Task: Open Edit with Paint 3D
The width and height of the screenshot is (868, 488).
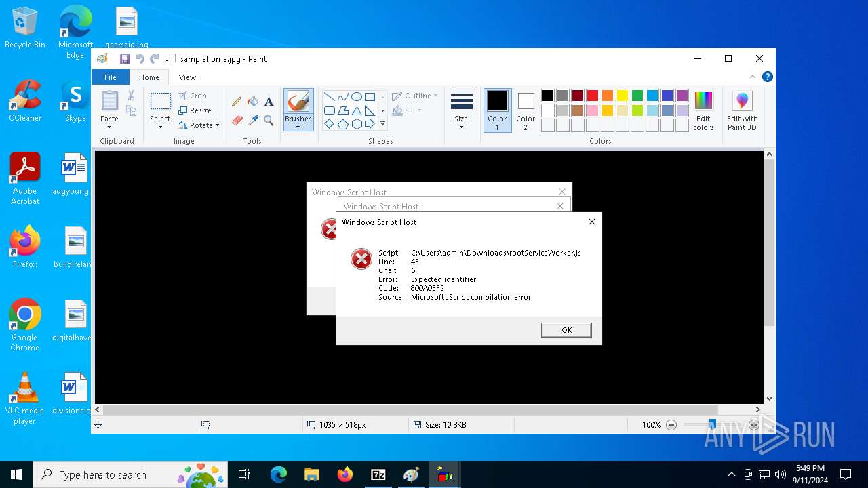Action: coord(742,110)
